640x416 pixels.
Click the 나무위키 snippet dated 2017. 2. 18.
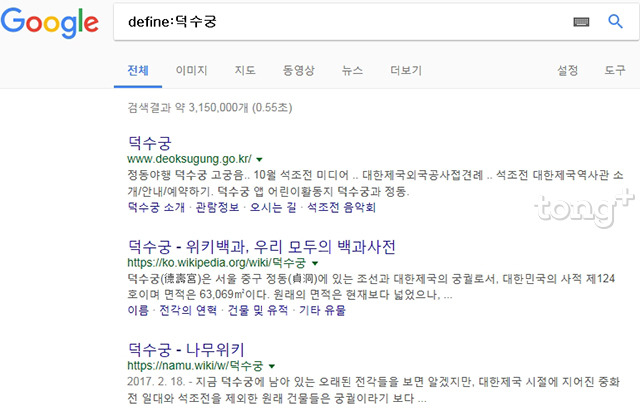(x=373, y=390)
